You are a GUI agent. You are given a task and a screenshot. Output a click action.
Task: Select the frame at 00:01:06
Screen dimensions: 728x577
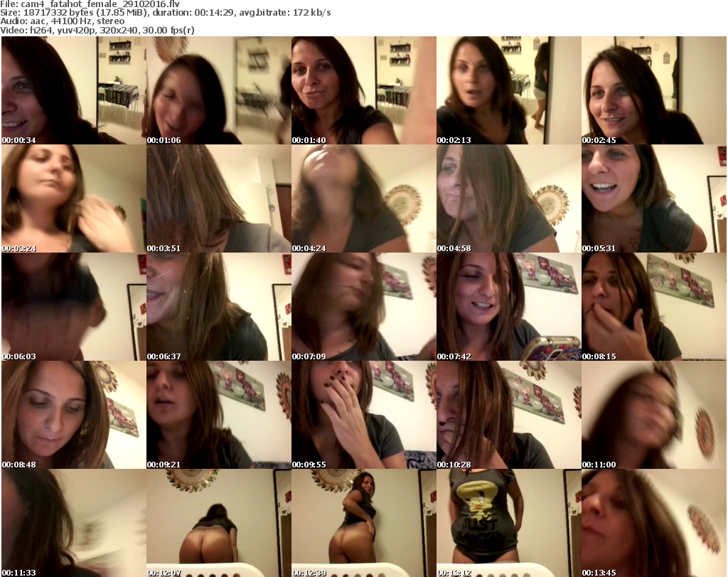[x=218, y=90]
